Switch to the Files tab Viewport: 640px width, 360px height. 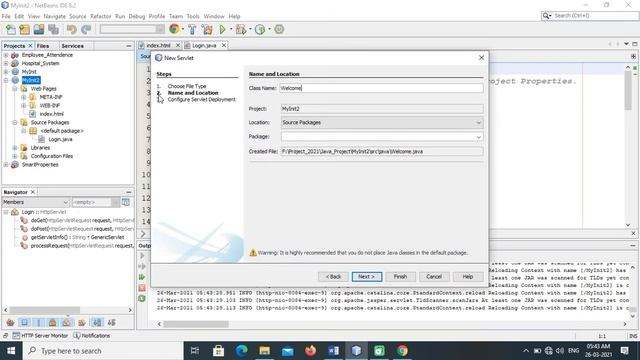(x=42, y=46)
